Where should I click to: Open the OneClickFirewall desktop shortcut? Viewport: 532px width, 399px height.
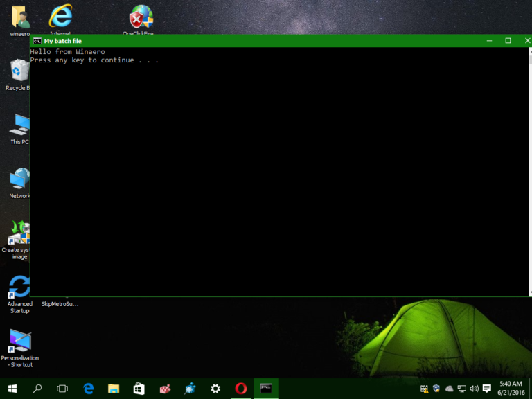pyautogui.click(x=141, y=17)
